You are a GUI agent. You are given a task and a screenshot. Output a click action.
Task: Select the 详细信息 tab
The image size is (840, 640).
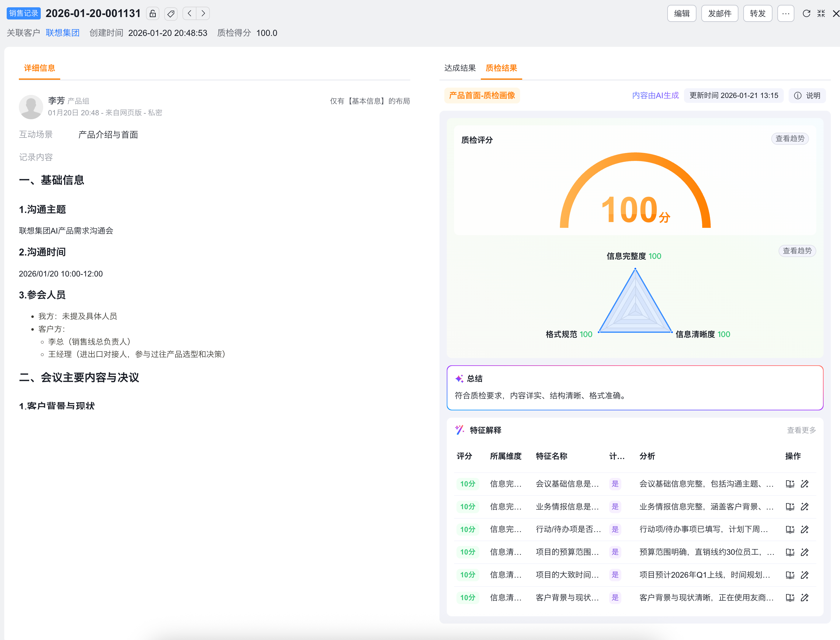coord(39,68)
